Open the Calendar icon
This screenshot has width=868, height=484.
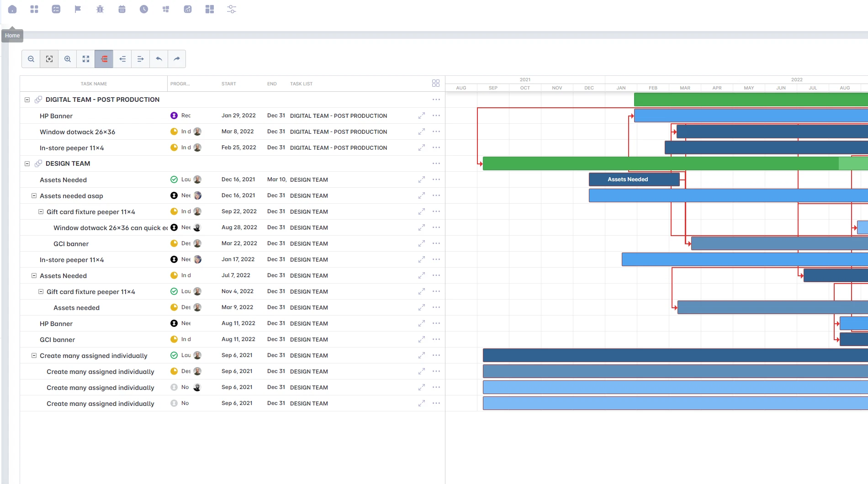tap(122, 9)
